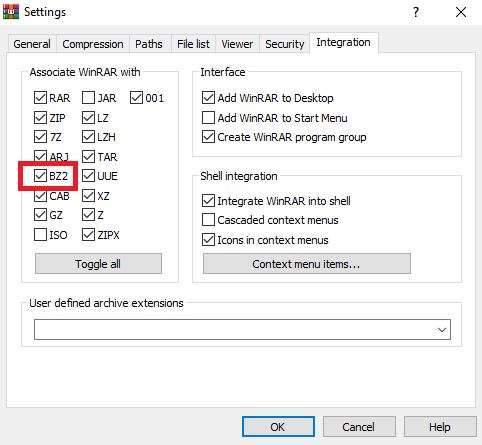The width and height of the screenshot is (482, 445).
Task: Uncheck Icons in context menus
Action: pyautogui.click(x=208, y=240)
